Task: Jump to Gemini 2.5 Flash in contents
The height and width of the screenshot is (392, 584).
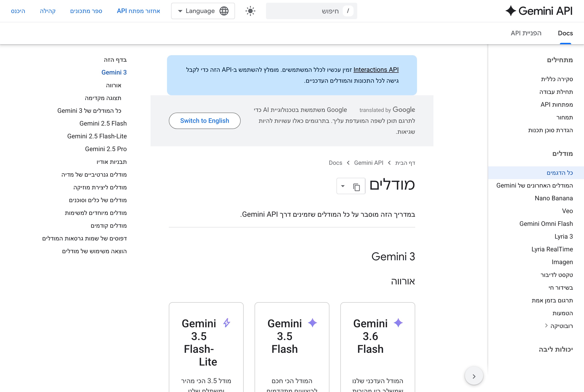Action: (x=103, y=124)
